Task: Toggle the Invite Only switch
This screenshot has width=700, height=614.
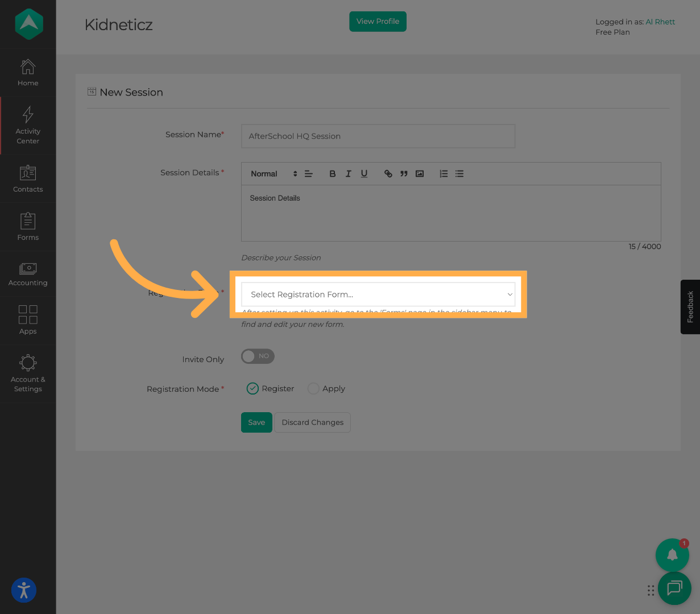Action: (x=258, y=356)
